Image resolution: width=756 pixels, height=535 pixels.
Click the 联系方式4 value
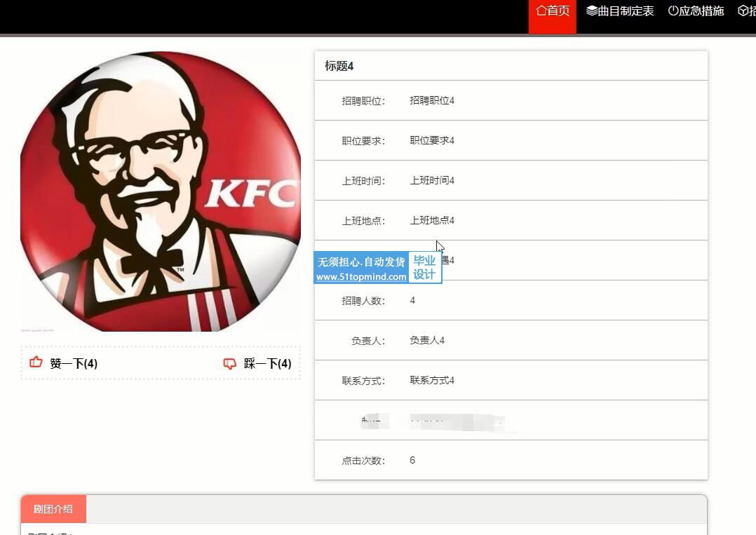click(432, 380)
